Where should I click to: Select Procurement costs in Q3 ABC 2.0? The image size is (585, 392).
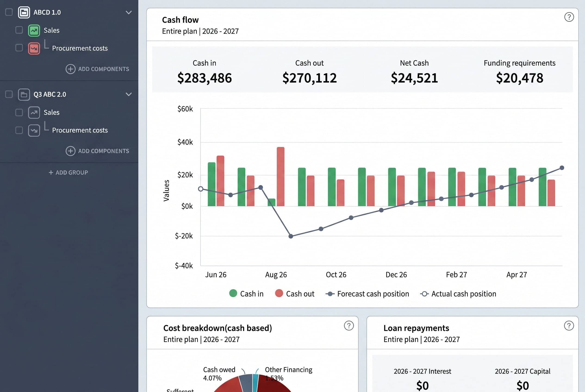[x=80, y=130]
